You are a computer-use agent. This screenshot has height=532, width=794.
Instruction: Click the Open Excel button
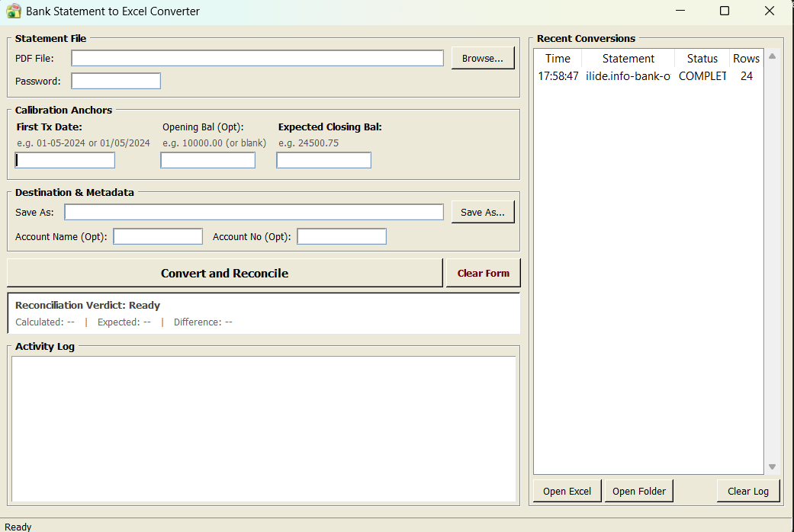pyautogui.click(x=567, y=491)
